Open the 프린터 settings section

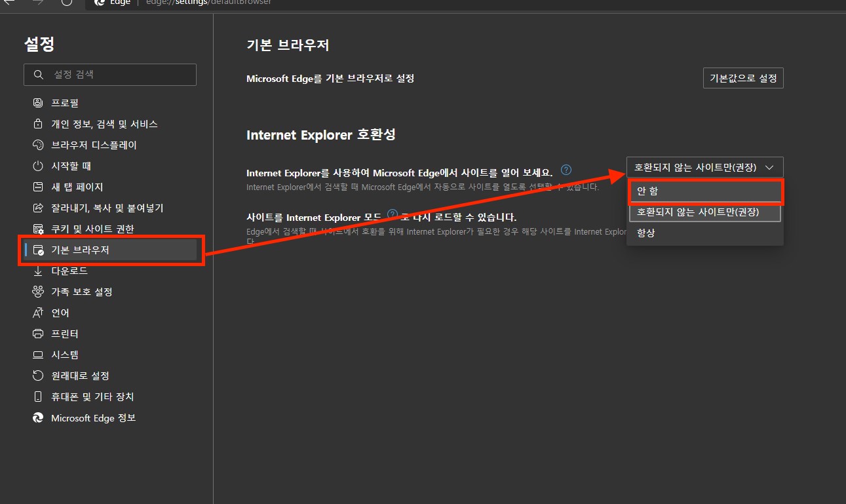66,334
